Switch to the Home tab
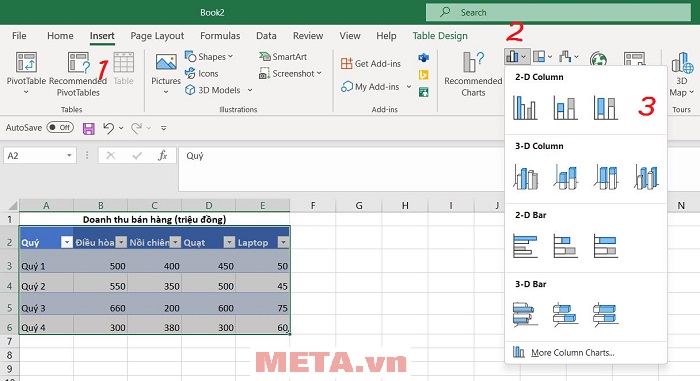This screenshot has height=381, width=700. click(60, 36)
